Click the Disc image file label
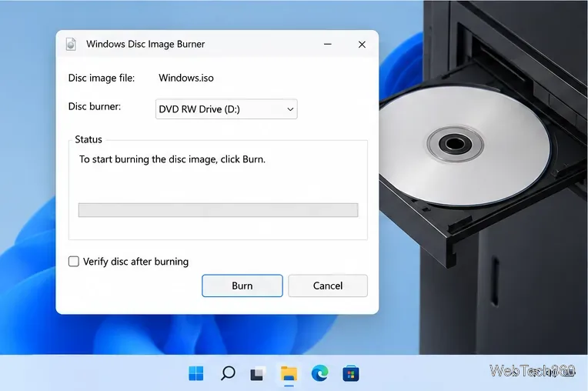Viewport: 588px width, 391px height. [102, 78]
